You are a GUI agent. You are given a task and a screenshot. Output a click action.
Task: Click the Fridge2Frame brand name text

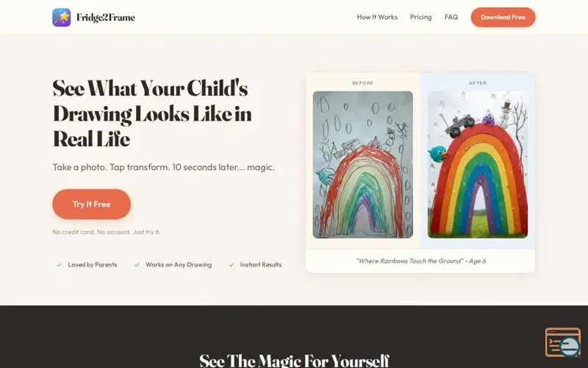(106, 17)
